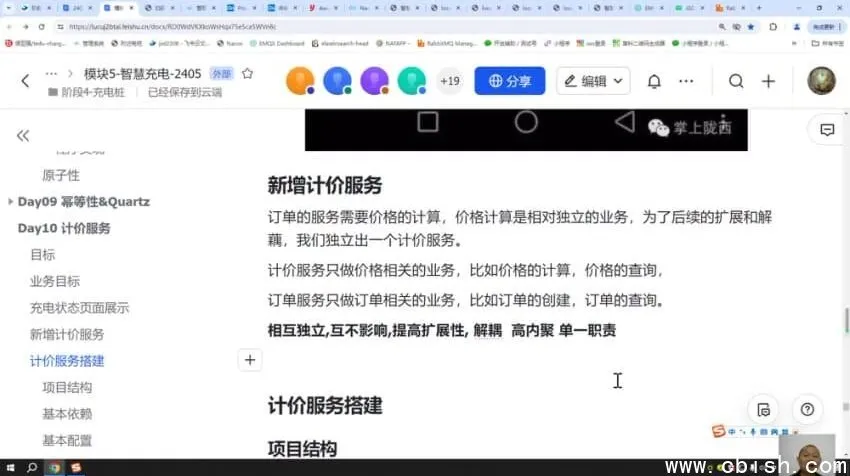Open the browser extensions icon
850x476 pixels.
click(x=773, y=27)
